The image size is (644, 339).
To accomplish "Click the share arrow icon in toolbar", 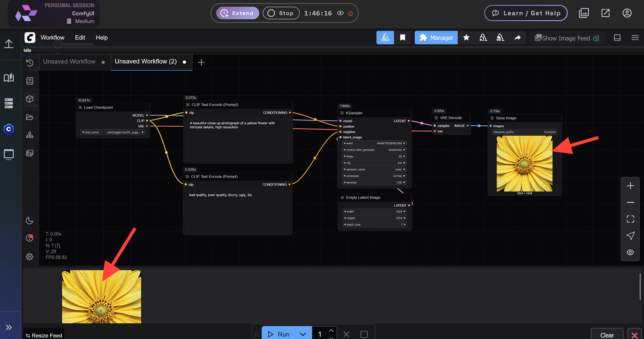I will point(517,38).
